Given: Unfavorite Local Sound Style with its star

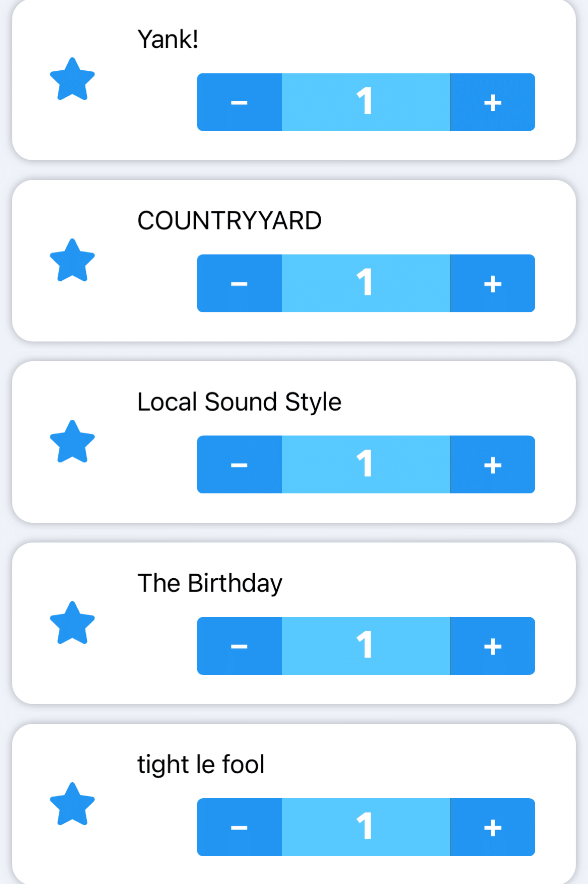Looking at the screenshot, I should (72, 442).
